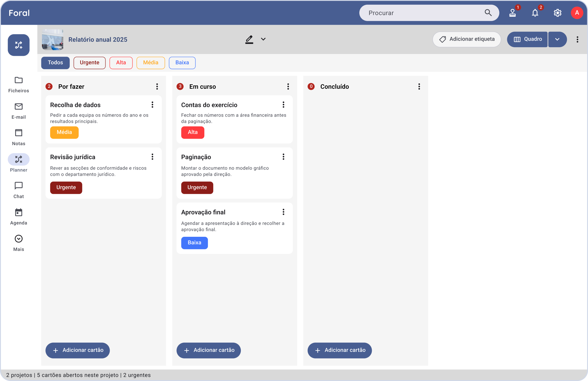Open settings gear icon

tap(557, 13)
